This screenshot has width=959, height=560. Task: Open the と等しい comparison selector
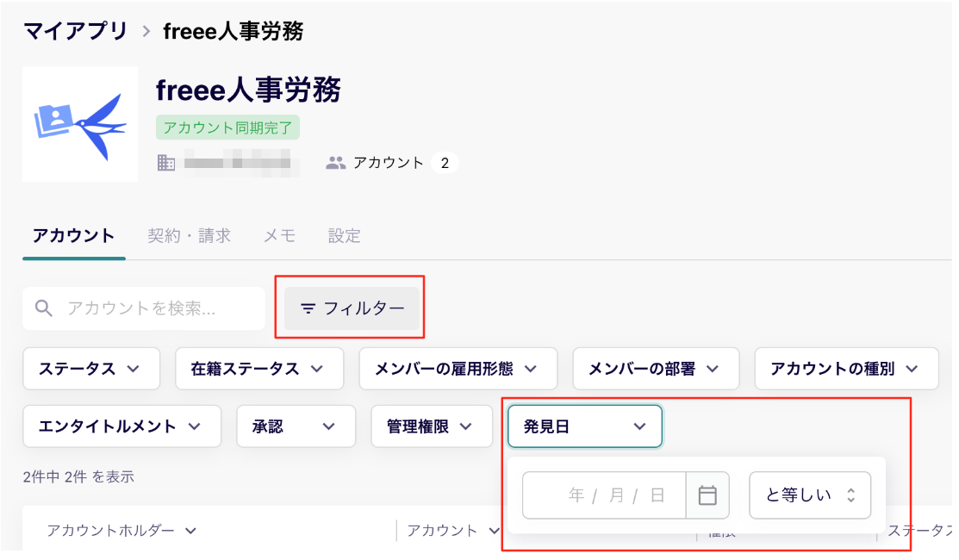pyautogui.click(x=810, y=495)
